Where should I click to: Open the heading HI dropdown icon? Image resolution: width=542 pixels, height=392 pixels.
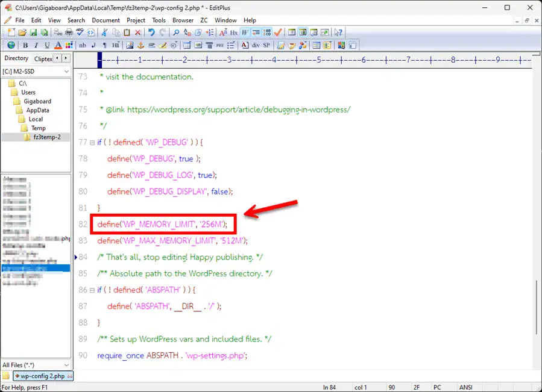(x=116, y=45)
